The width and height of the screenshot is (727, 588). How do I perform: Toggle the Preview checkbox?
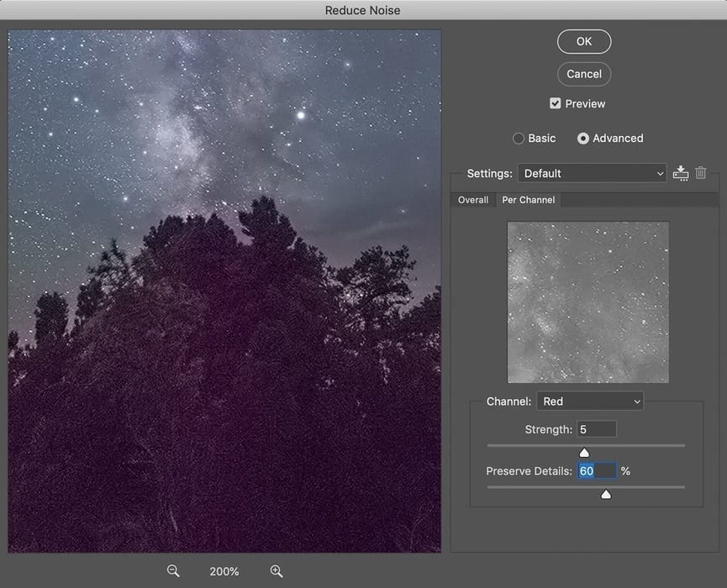(x=555, y=103)
